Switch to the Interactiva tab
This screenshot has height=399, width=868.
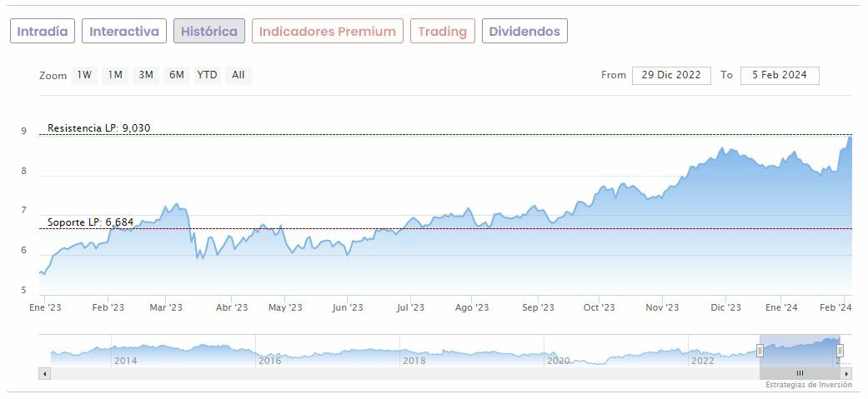124,32
